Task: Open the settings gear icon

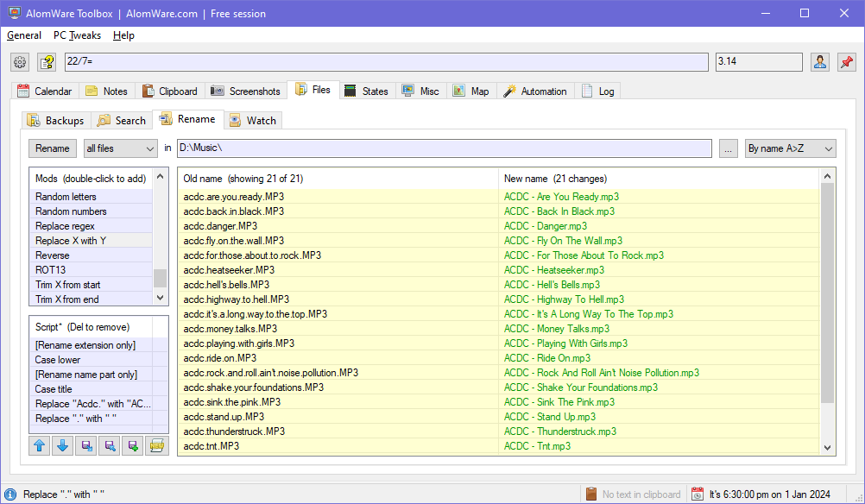Action: pos(21,62)
